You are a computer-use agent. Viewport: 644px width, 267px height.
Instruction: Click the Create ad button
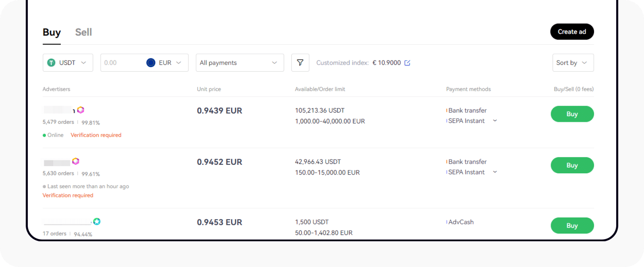click(572, 32)
